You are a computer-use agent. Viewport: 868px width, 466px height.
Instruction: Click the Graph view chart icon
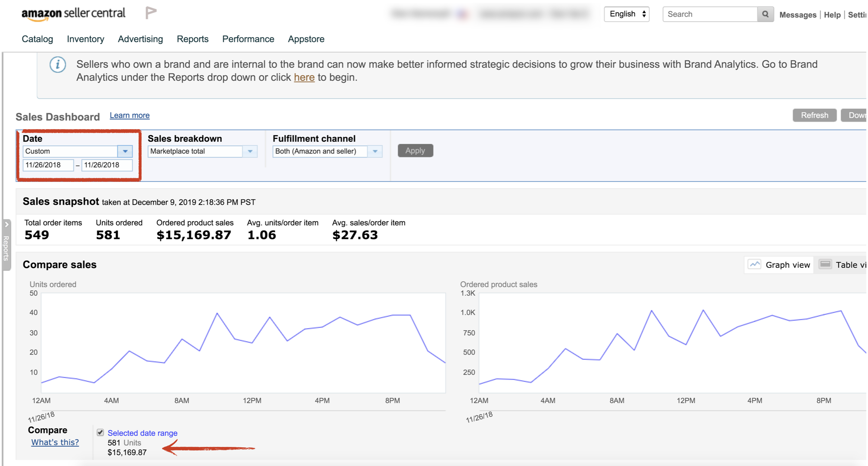(754, 264)
